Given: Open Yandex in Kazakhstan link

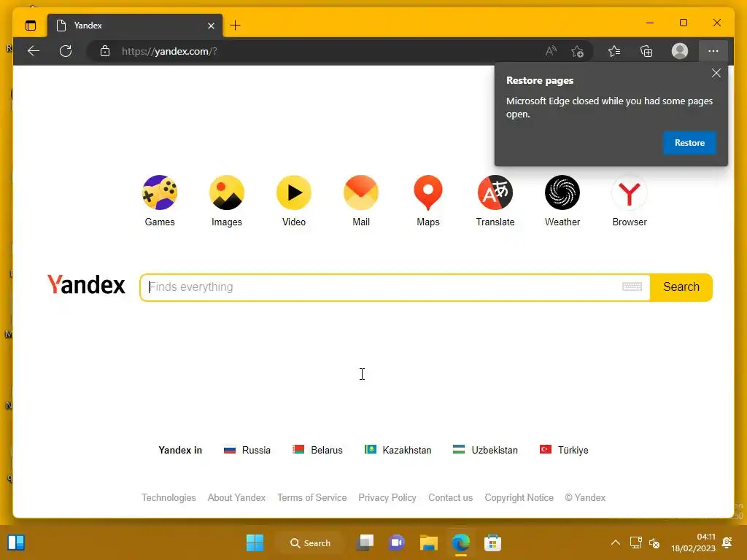Looking at the screenshot, I should [398, 450].
